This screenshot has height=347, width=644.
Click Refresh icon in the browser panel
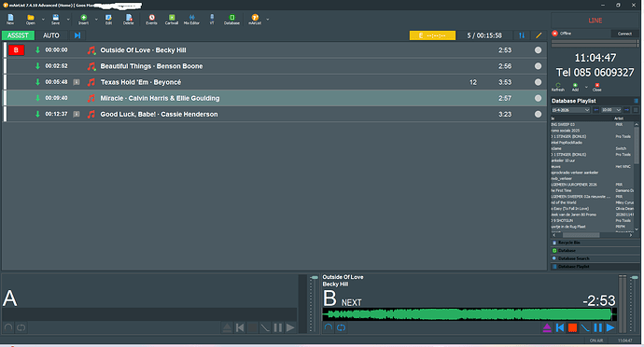(x=558, y=87)
